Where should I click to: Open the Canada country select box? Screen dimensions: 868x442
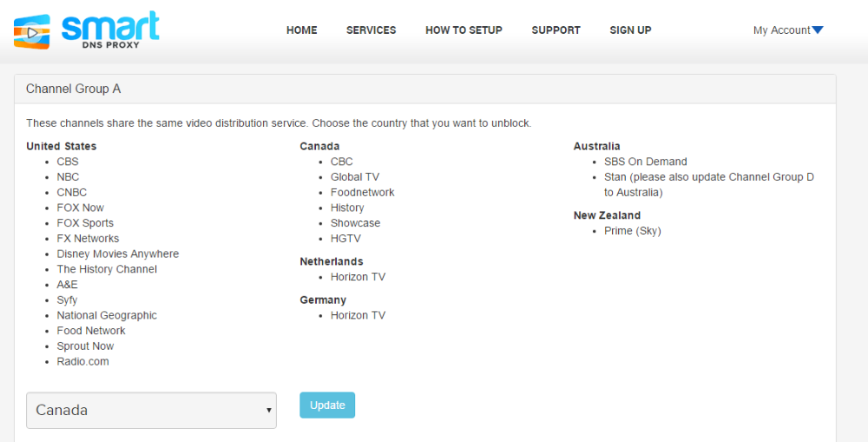click(151, 411)
